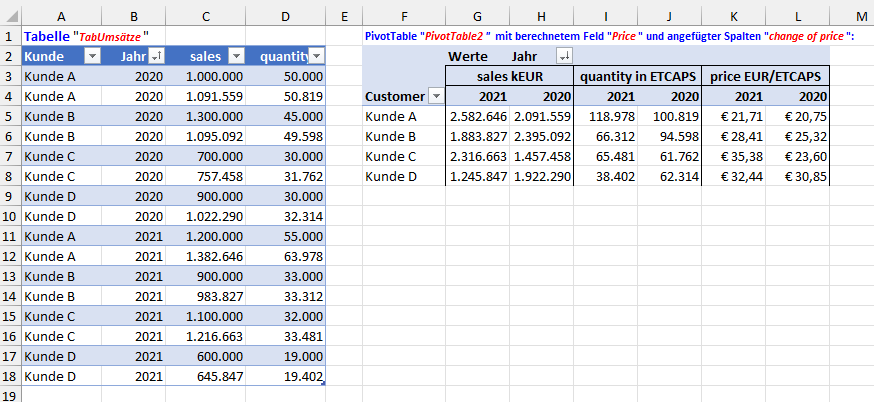Image resolution: width=874 pixels, height=402 pixels.
Task: Click the Jahr value 2021 in row 11
Action: point(134,236)
